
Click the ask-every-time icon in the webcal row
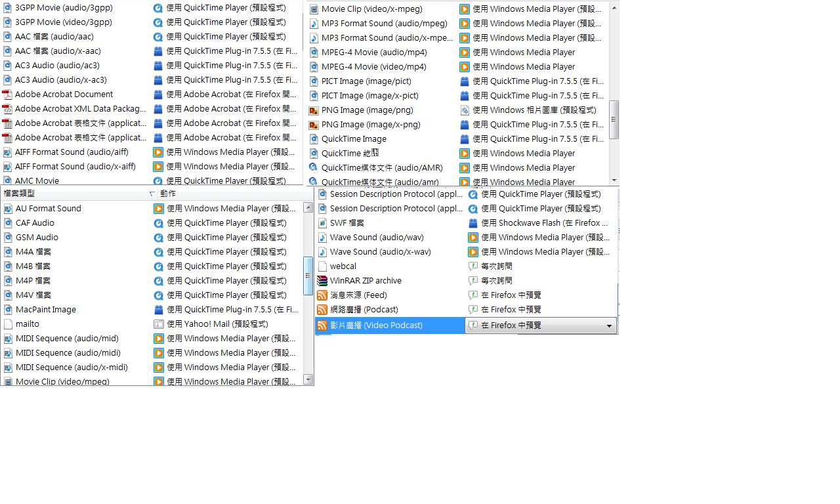[x=473, y=266]
